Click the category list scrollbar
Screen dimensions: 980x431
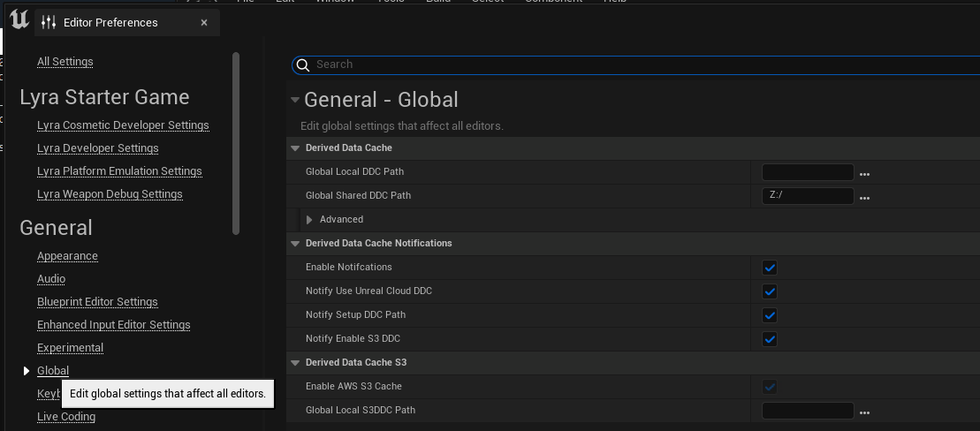click(x=236, y=144)
